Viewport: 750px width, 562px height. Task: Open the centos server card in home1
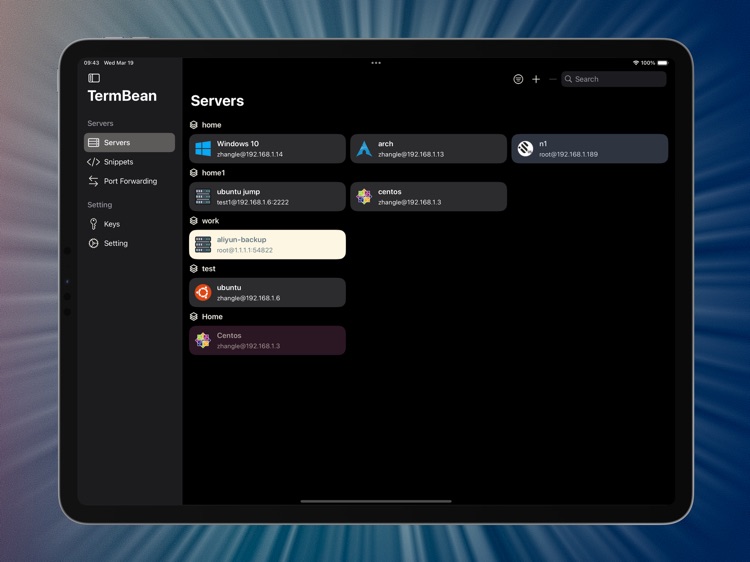pos(429,197)
